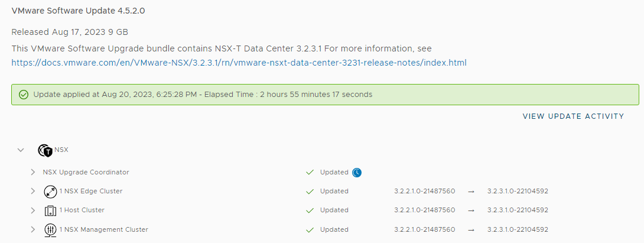Click the NSX Management Cluster icon

[x=50, y=229]
